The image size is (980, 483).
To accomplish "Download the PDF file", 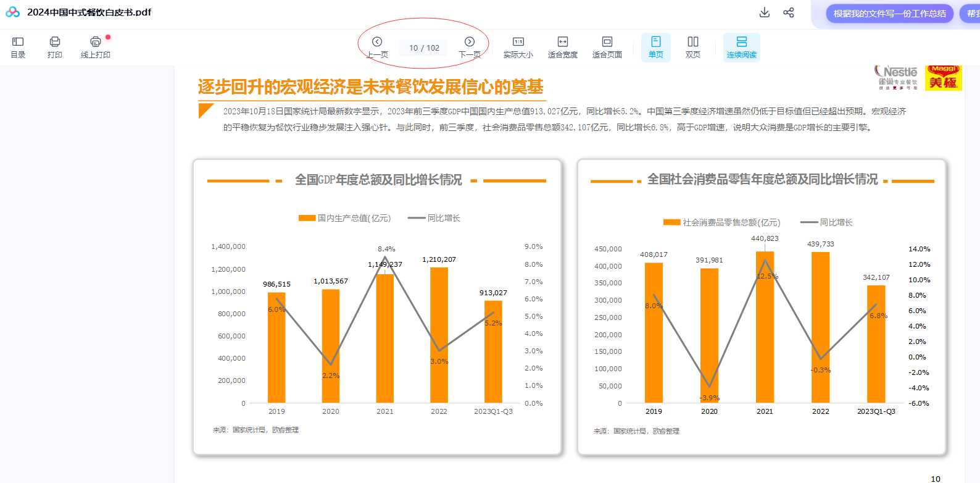I will tap(764, 12).
